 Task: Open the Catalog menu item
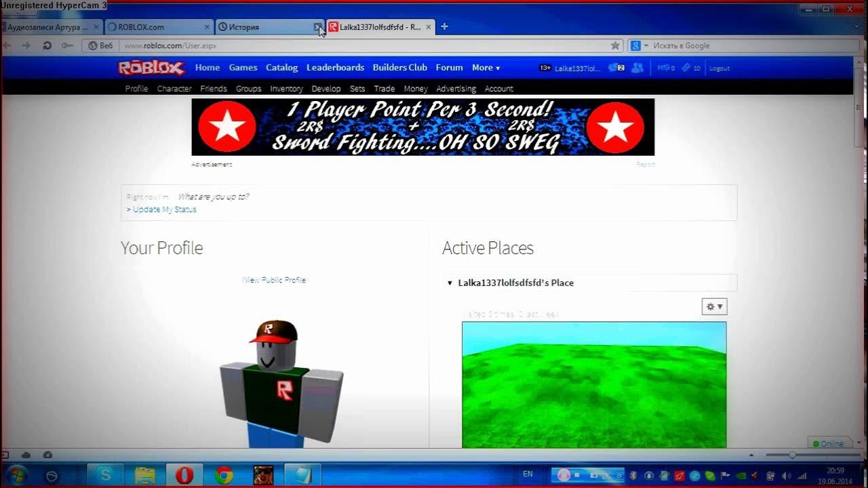tap(282, 68)
